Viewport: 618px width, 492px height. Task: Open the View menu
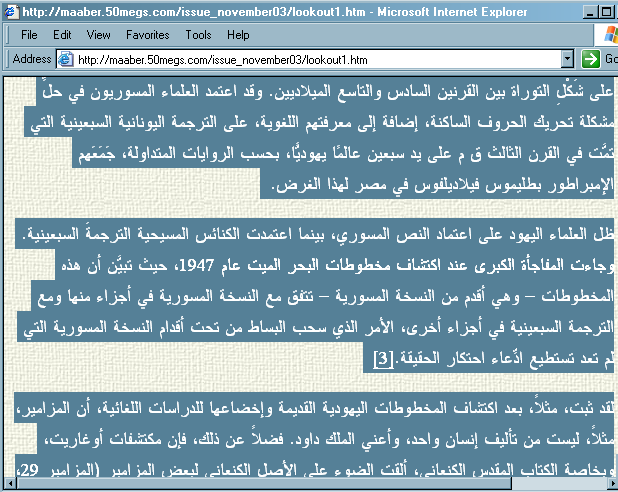(99, 35)
